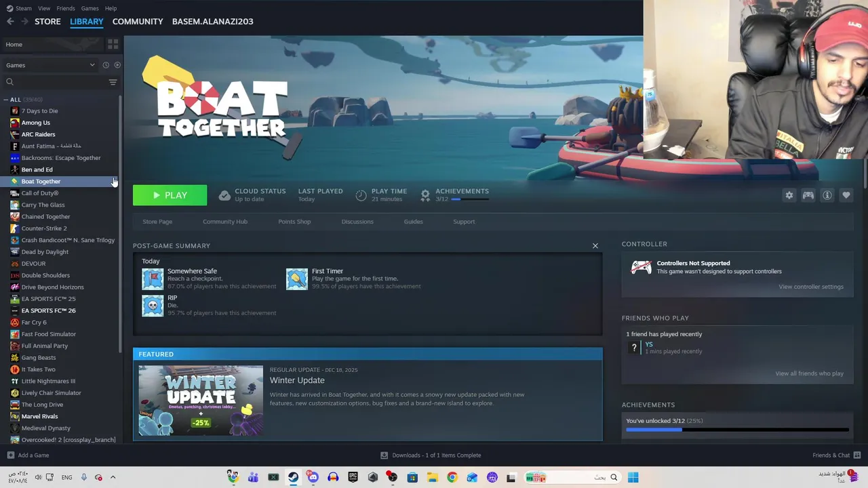
Task: Open the Friends menu
Action: [x=66, y=8]
